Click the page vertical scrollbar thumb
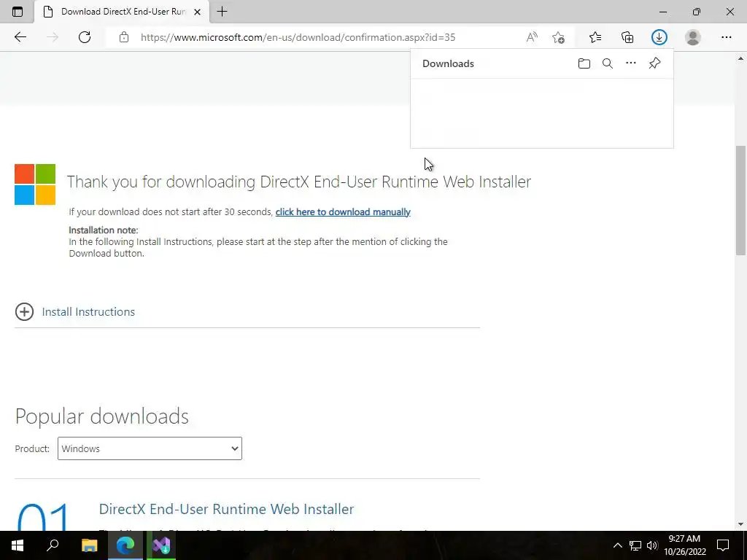 coord(740,200)
